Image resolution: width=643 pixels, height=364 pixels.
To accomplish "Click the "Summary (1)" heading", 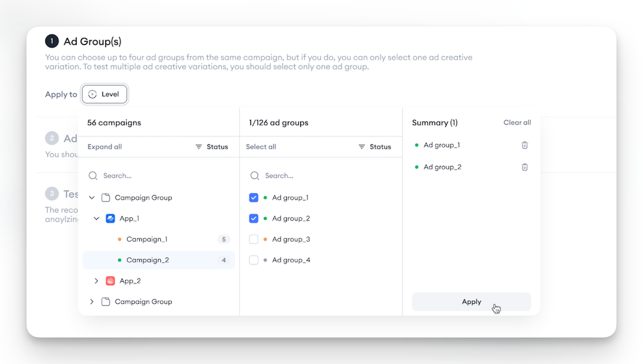I will pyautogui.click(x=435, y=123).
